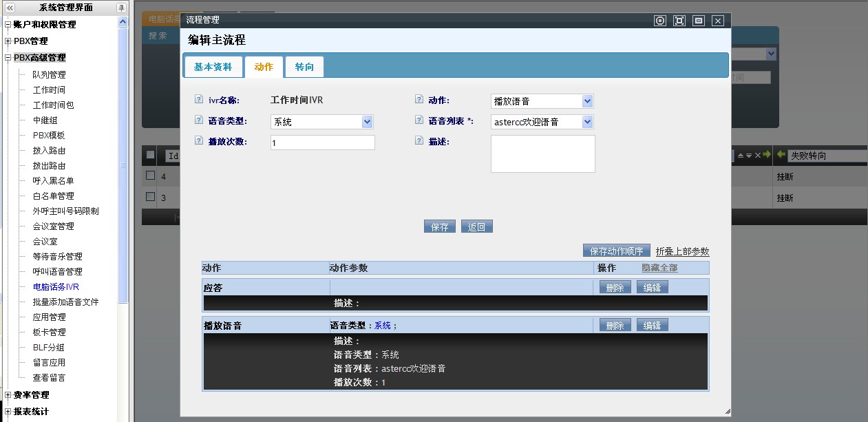The height and width of the screenshot is (422, 868).
Task: Click help icon beside 动作 field label
Action: [419, 100]
